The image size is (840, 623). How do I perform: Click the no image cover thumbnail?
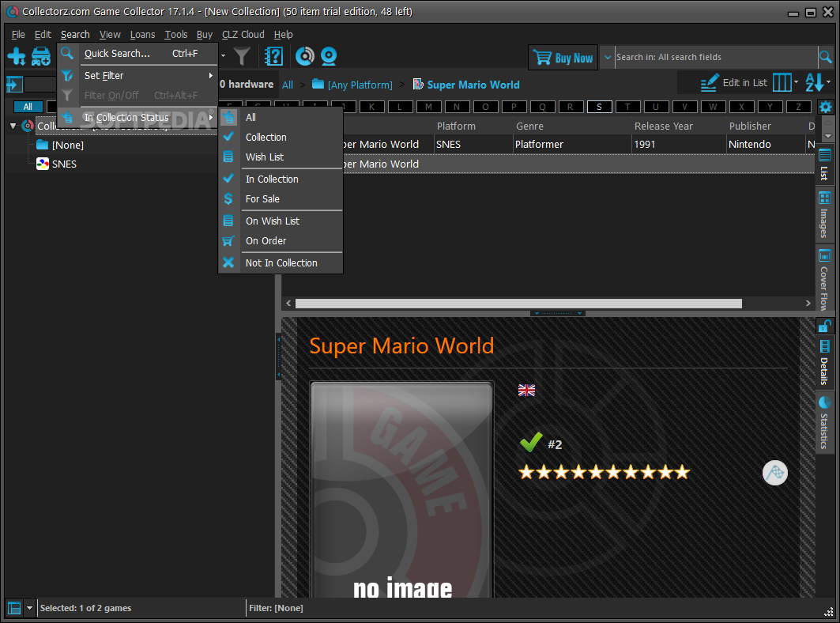coord(401,490)
